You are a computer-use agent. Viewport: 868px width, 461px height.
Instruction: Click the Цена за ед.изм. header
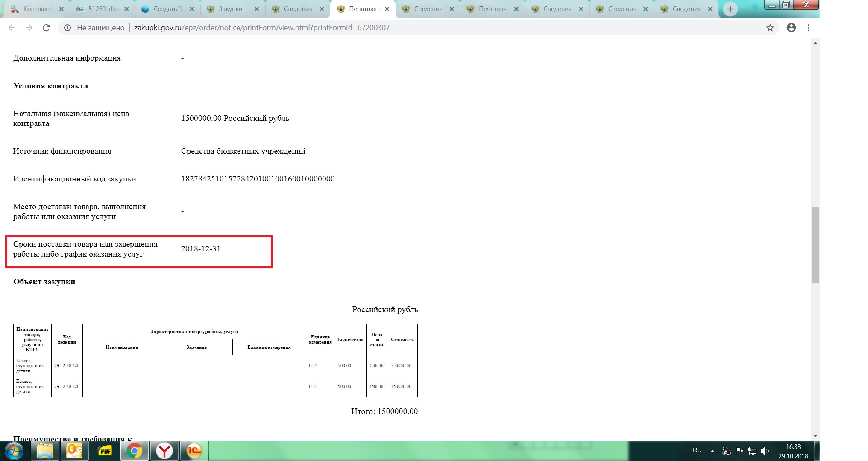[377, 339]
